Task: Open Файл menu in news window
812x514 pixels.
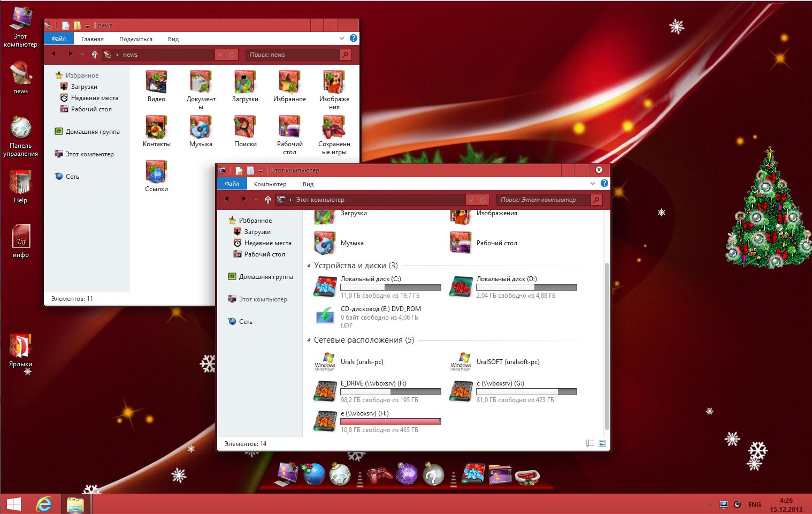Action: [x=59, y=39]
